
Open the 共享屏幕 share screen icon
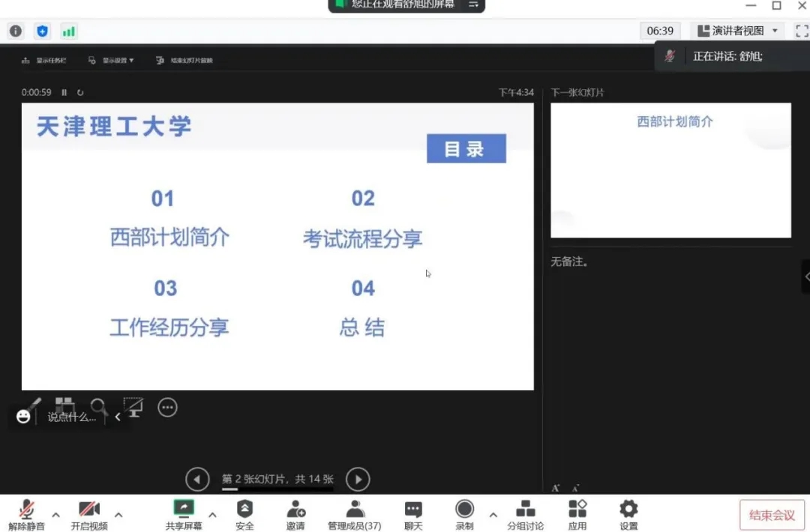184,510
